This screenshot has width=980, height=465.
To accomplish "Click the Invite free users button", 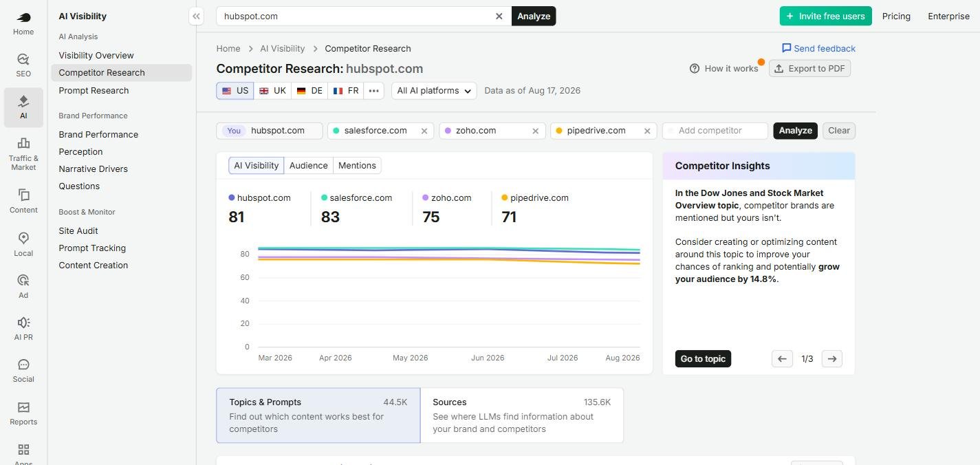I will 825,16.
